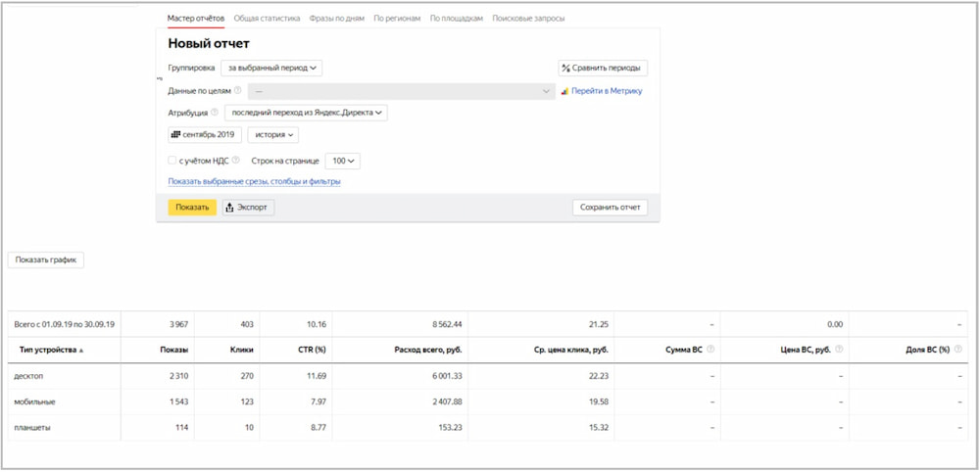Click the yellow Показать button
This screenshot has width=980, height=472.
[192, 208]
